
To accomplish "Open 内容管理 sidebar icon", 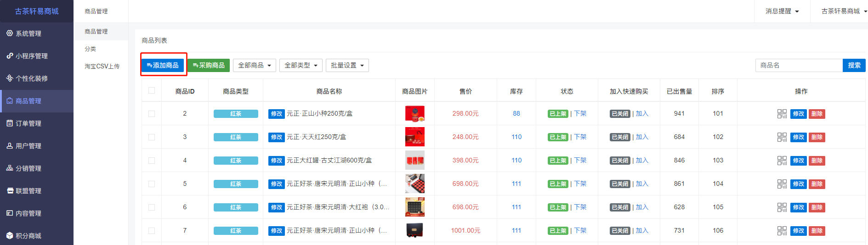I will [10, 213].
